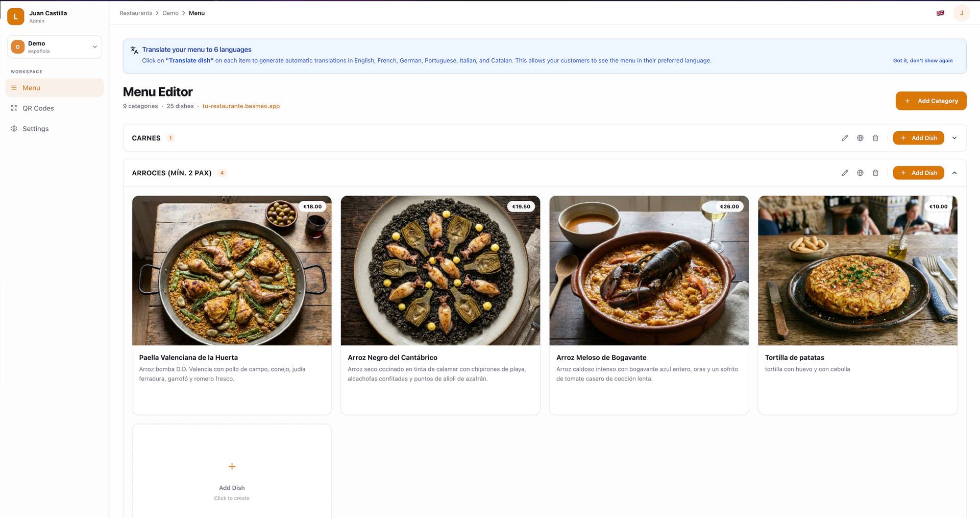Dismiss banner with Got it, don't show again

[x=923, y=60]
